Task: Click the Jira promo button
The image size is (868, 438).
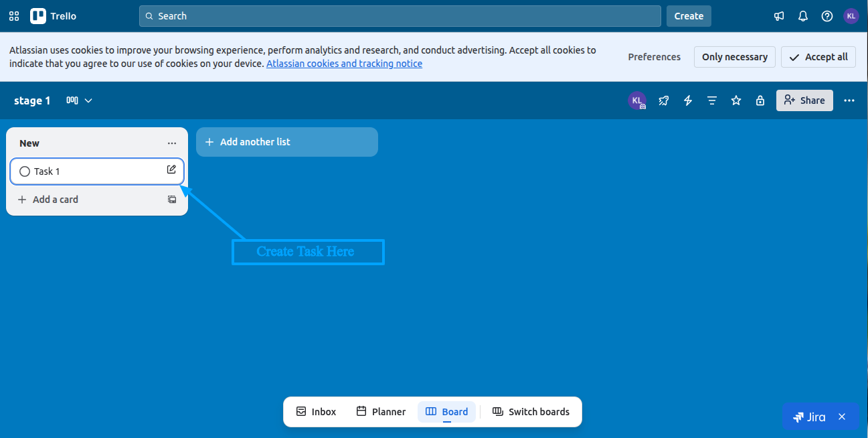Action: tap(810, 417)
